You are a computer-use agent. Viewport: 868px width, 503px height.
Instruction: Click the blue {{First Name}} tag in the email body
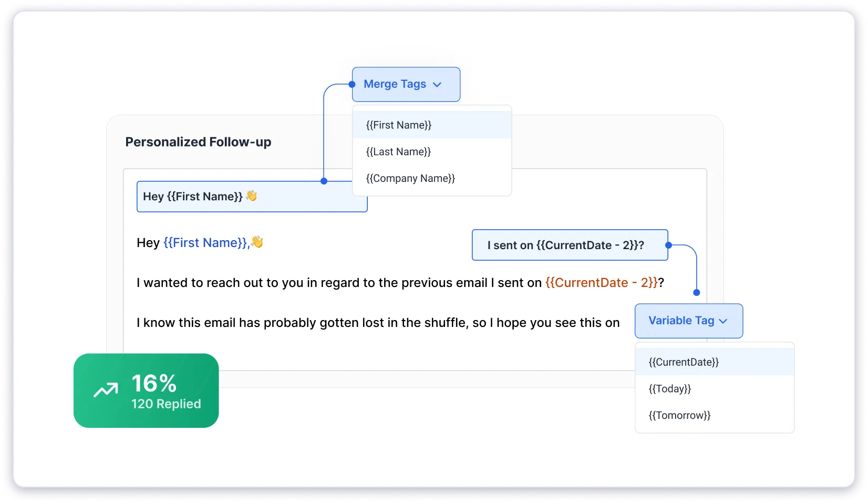[x=206, y=243]
